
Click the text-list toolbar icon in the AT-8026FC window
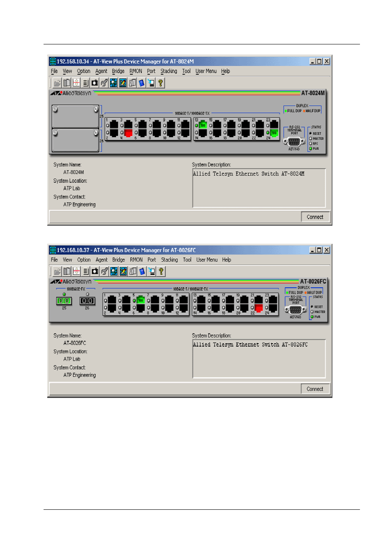(86, 271)
